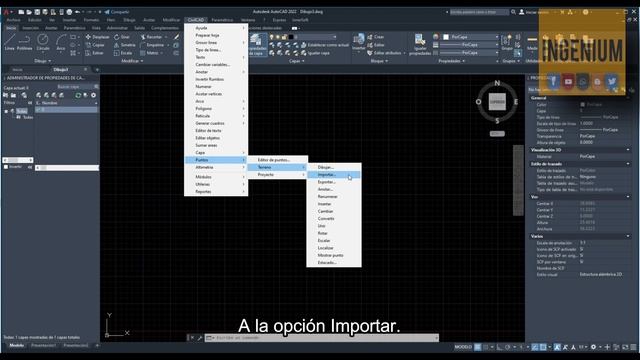Open the Proyecto submenu
Screen dimensions: 640x360
tap(278, 175)
